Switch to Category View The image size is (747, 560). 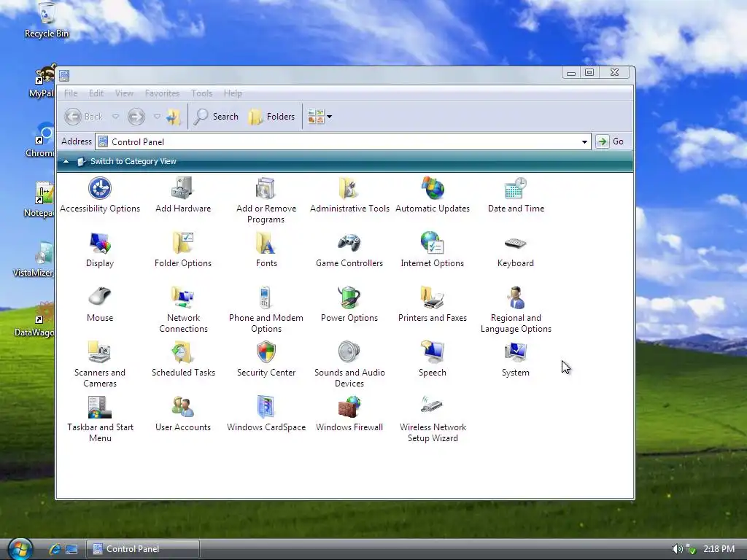(x=133, y=161)
